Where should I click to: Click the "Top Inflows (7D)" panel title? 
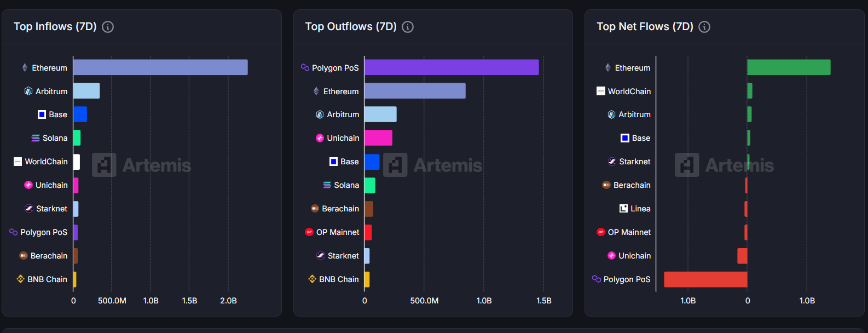(55, 26)
